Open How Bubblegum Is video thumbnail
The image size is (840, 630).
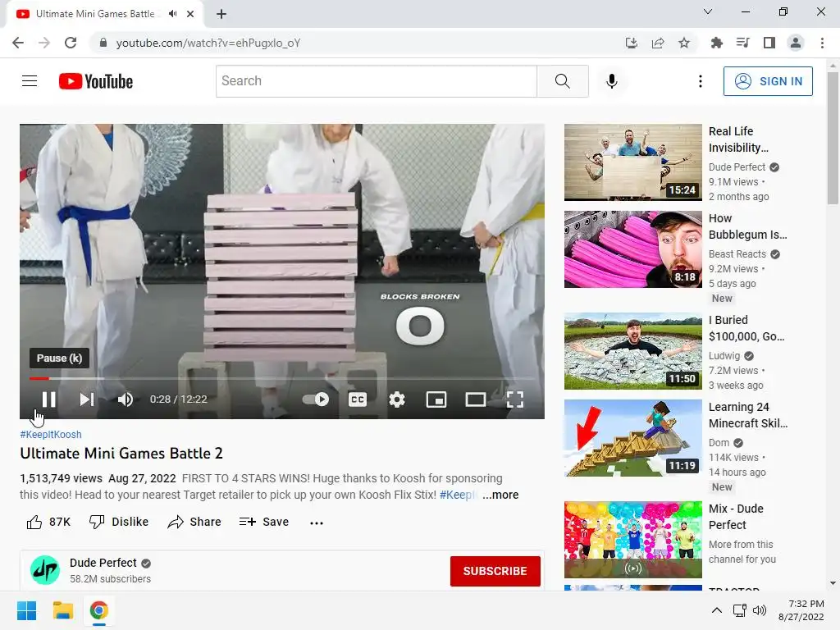click(x=632, y=249)
